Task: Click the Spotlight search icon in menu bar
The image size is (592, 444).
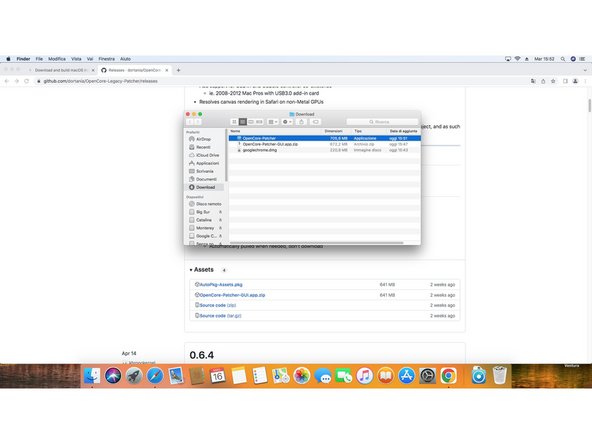Action: pos(563,59)
